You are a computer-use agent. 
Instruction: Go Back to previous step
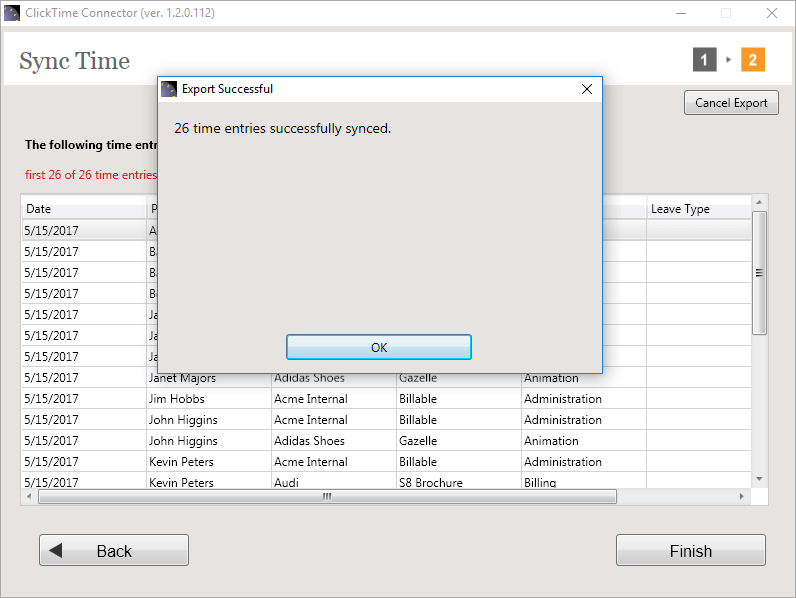coord(114,550)
